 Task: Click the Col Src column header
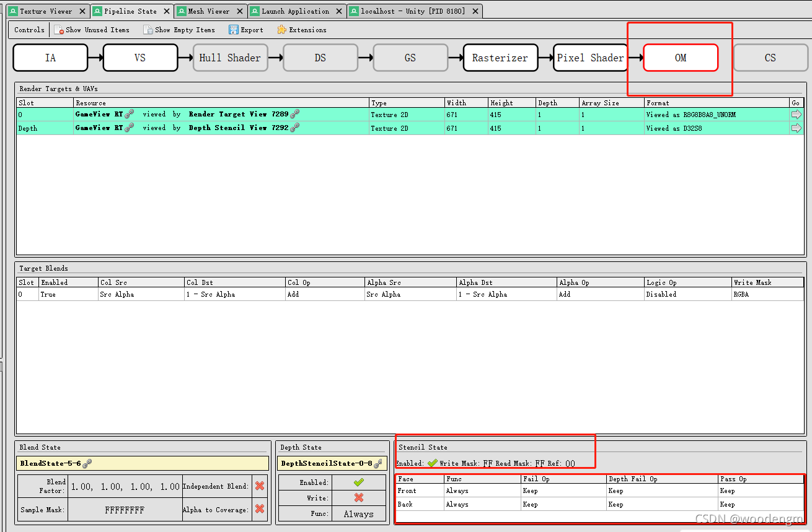(x=141, y=282)
